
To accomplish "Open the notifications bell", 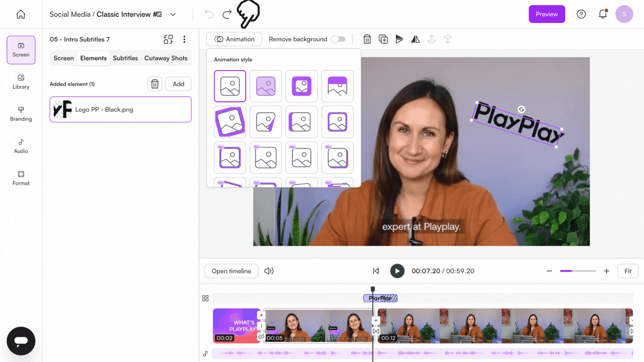I will pos(603,14).
